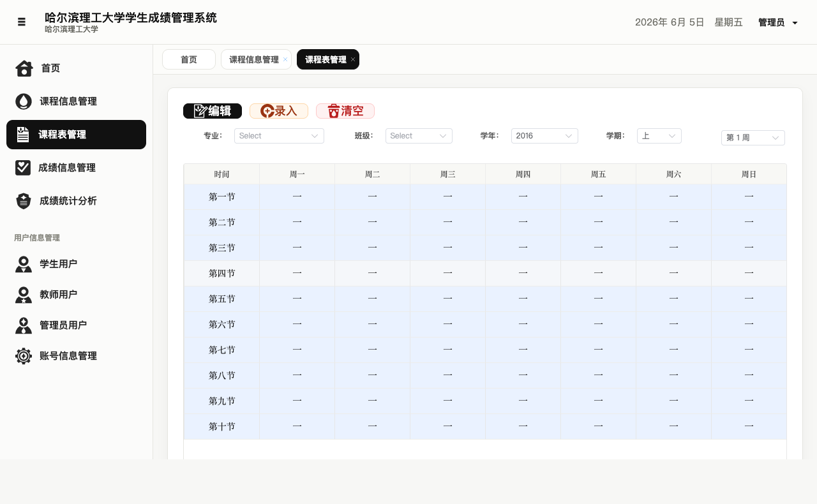This screenshot has height=504, width=817.
Task: Open the 管理员 account dropdown
Action: 778,22
